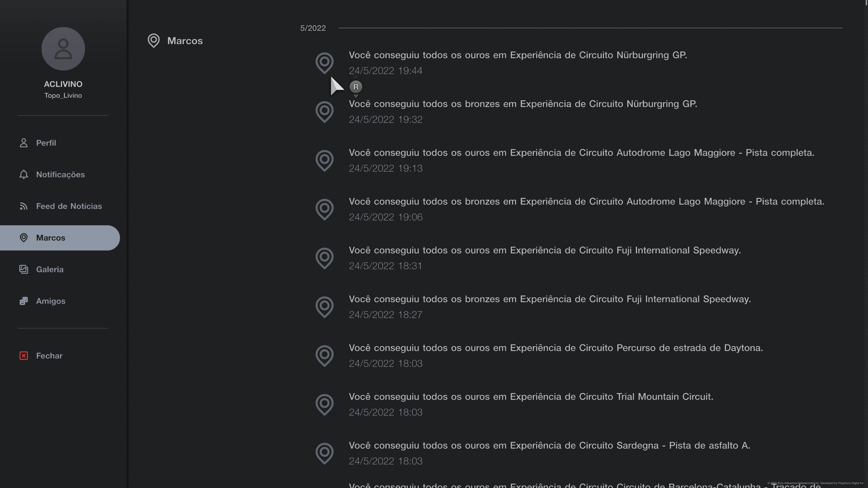Click pin icon for Fuji Speedway bronzes milestone
The image size is (868, 488).
(325, 307)
